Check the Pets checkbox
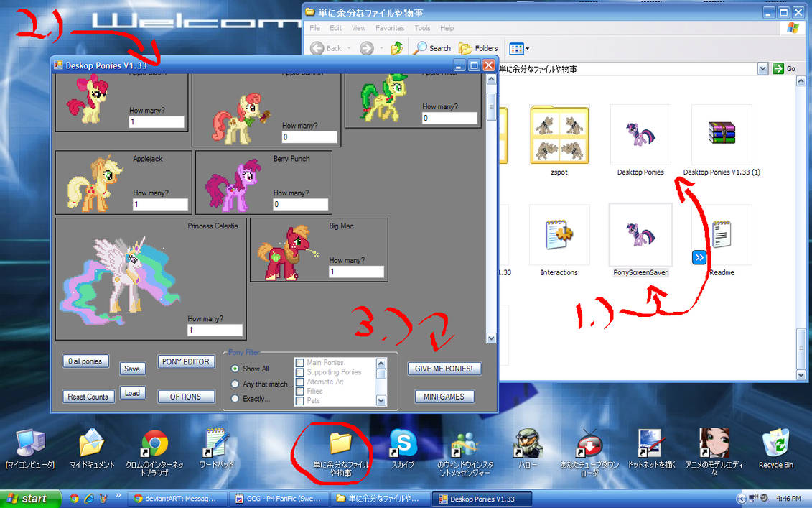812x508 pixels. tap(299, 401)
